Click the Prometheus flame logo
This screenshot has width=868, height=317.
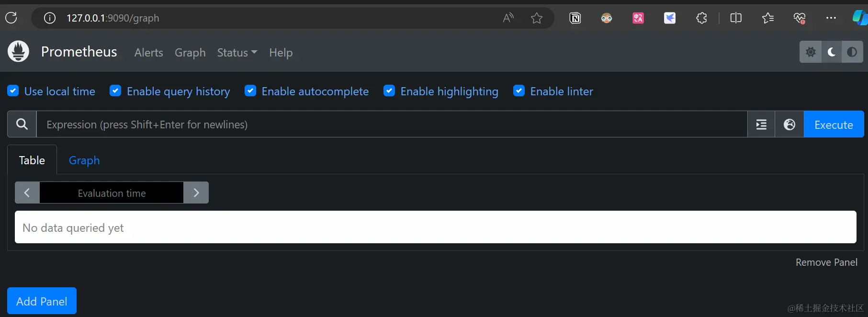pyautogui.click(x=19, y=52)
